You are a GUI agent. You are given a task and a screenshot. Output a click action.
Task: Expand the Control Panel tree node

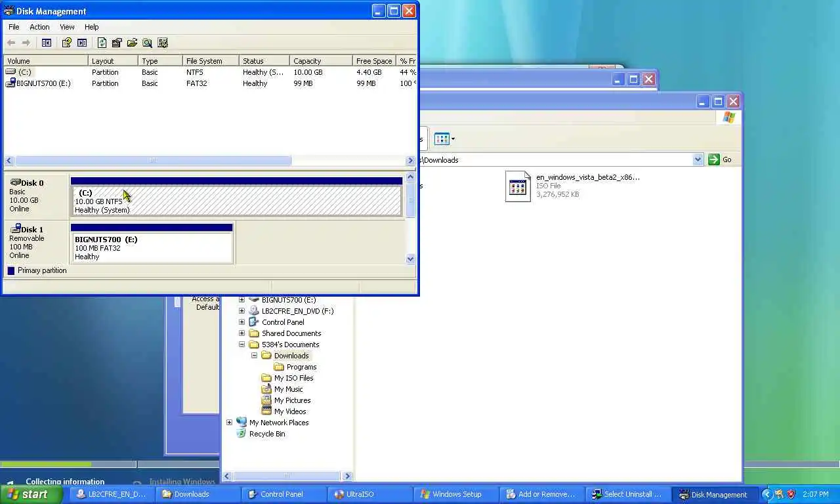[x=241, y=322]
